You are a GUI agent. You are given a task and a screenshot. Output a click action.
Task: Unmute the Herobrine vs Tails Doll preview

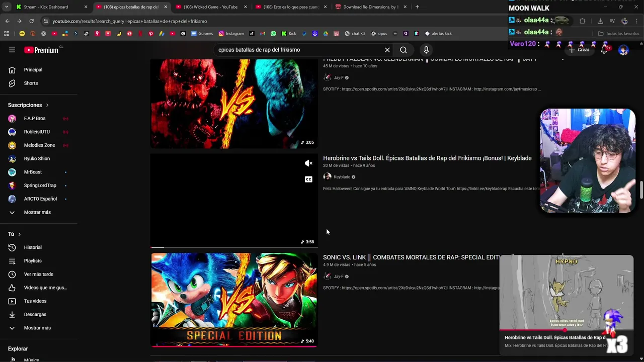pyautogui.click(x=308, y=163)
